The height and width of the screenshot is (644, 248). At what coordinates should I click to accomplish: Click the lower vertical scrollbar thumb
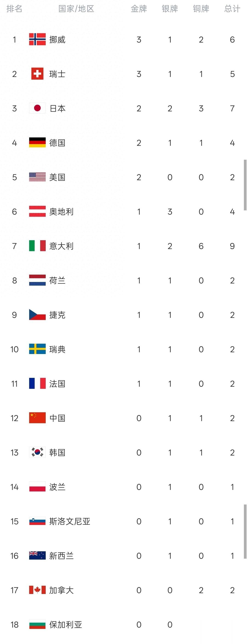coord(245,532)
